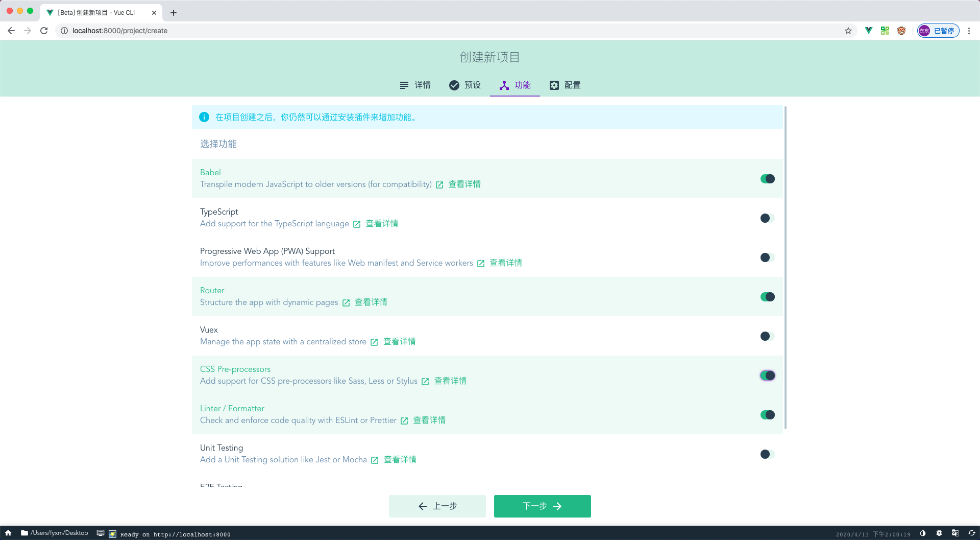Click external link icon in PWA row
This screenshot has height=540, width=980.
click(481, 264)
